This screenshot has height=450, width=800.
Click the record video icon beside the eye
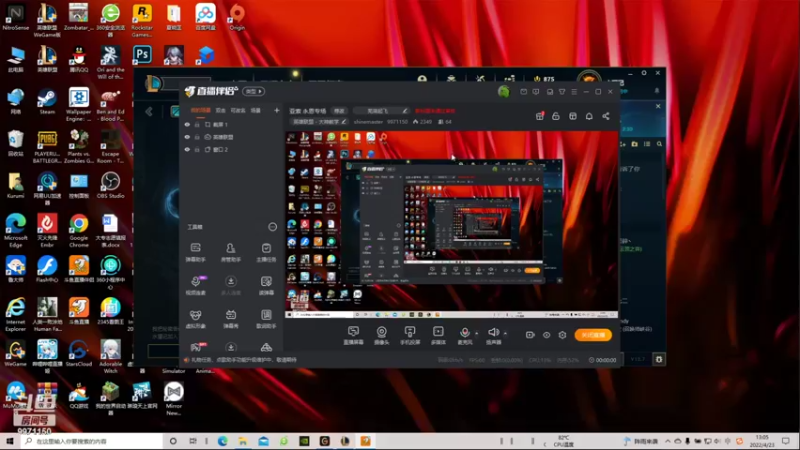(530, 335)
